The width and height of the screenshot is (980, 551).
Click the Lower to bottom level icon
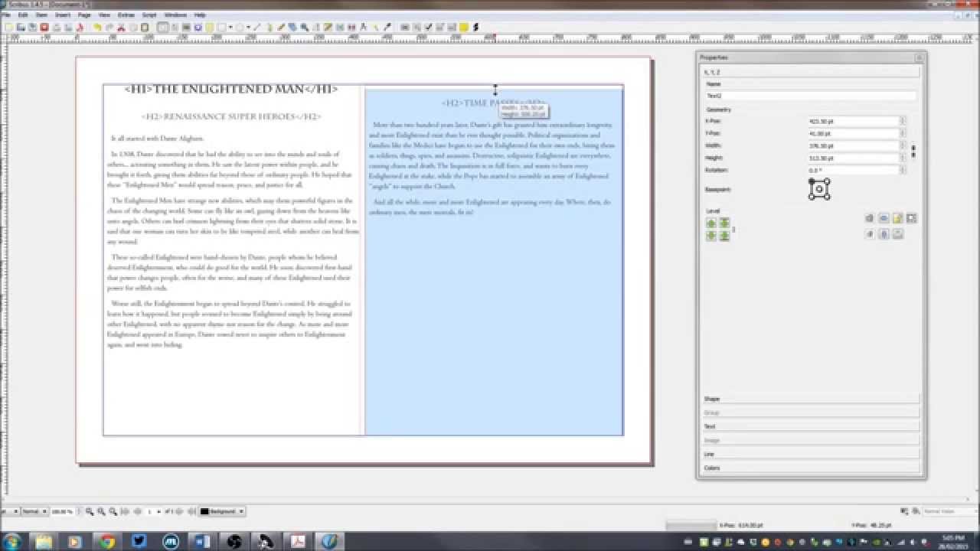pos(724,236)
